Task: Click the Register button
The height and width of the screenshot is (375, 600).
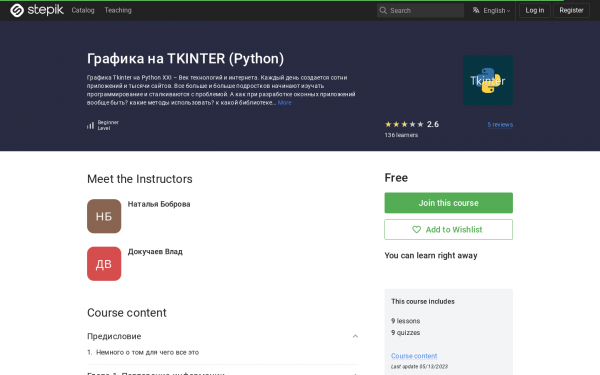Action: 571,10
